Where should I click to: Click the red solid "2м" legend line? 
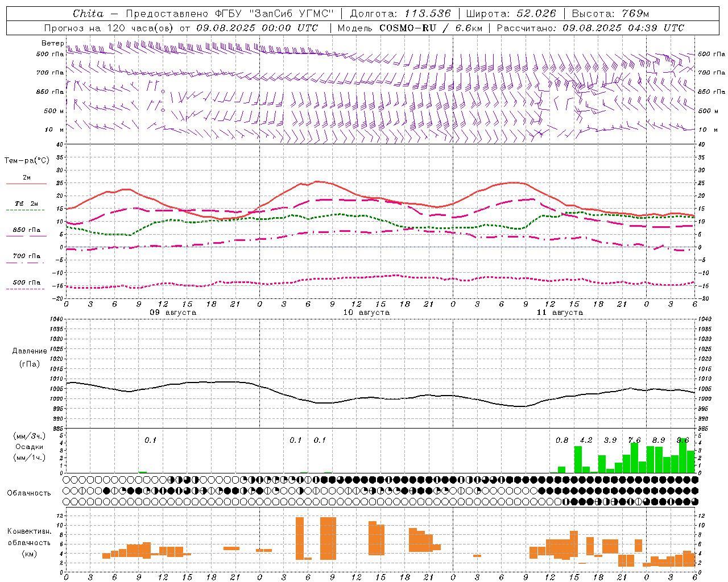26,184
